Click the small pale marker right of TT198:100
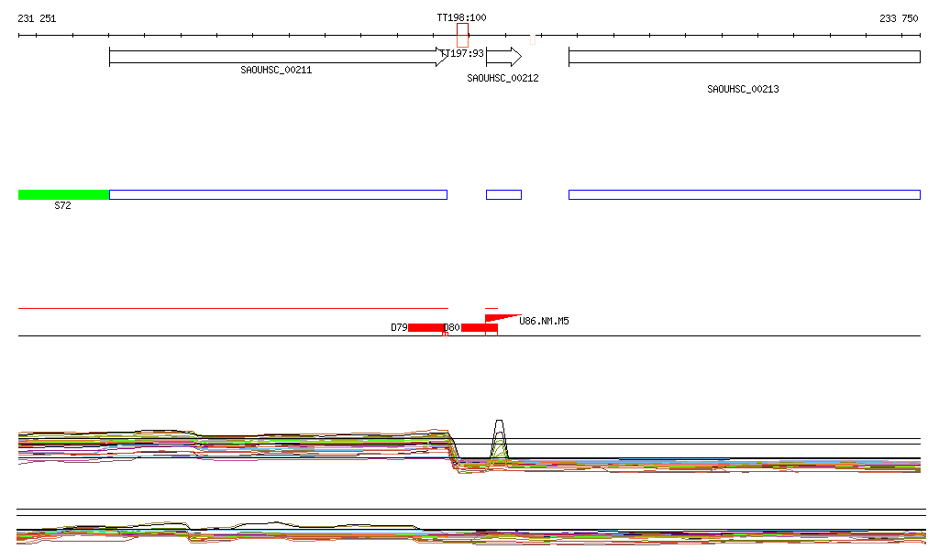 pos(533,39)
